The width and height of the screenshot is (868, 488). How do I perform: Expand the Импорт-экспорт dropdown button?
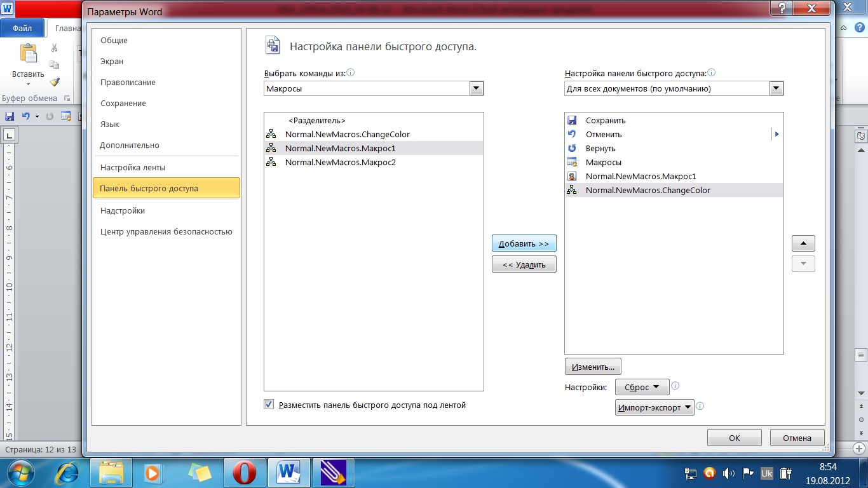pyautogui.click(x=654, y=407)
